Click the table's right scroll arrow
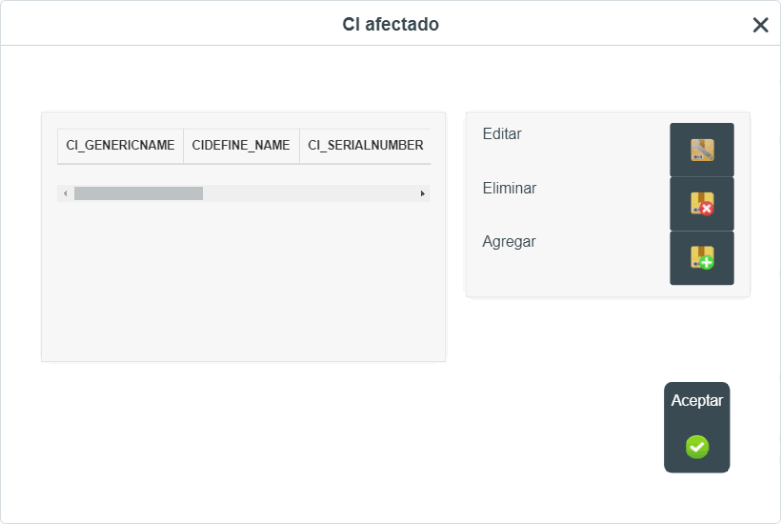Image resolution: width=781 pixels, height=524 pixels. 422,193
